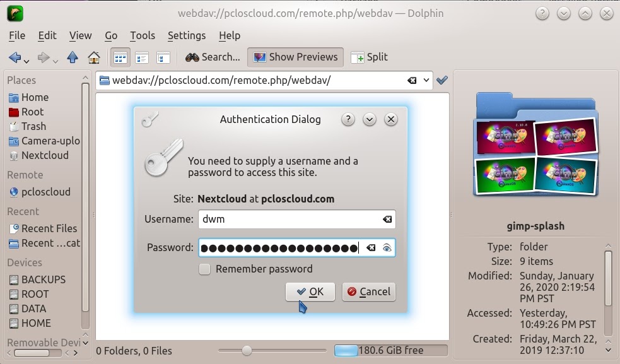Click Authentication Dialog help question button

348,119
